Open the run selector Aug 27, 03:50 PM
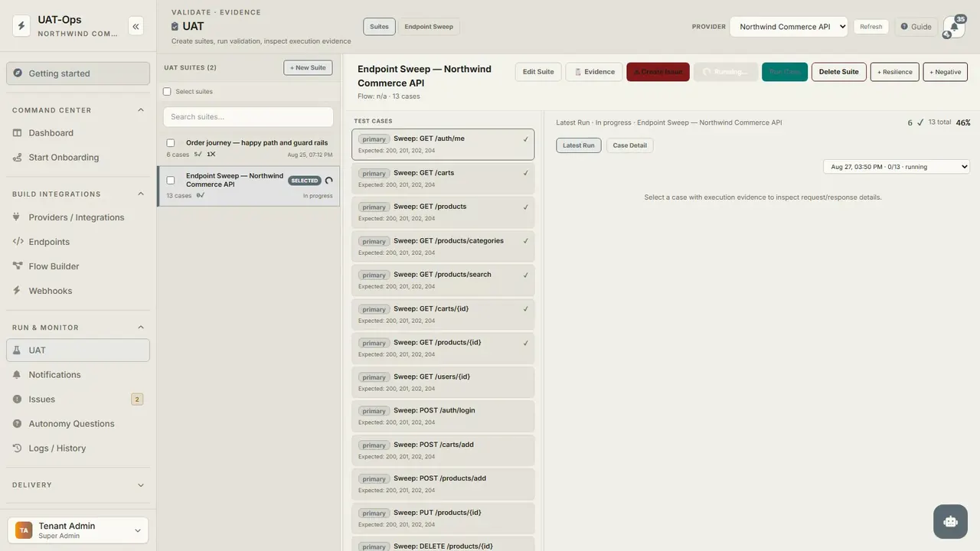This screenshot has height=551, width=980. pos(897,167)
